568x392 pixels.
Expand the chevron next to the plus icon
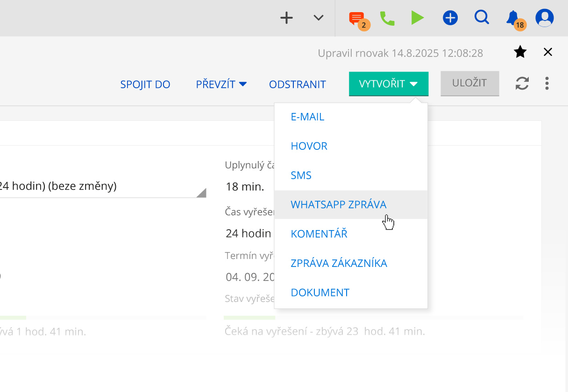[x=318, y=18]
